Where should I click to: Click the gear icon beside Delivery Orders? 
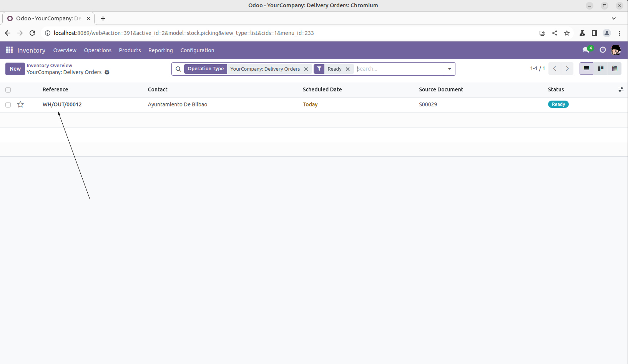tap(107, 72)
